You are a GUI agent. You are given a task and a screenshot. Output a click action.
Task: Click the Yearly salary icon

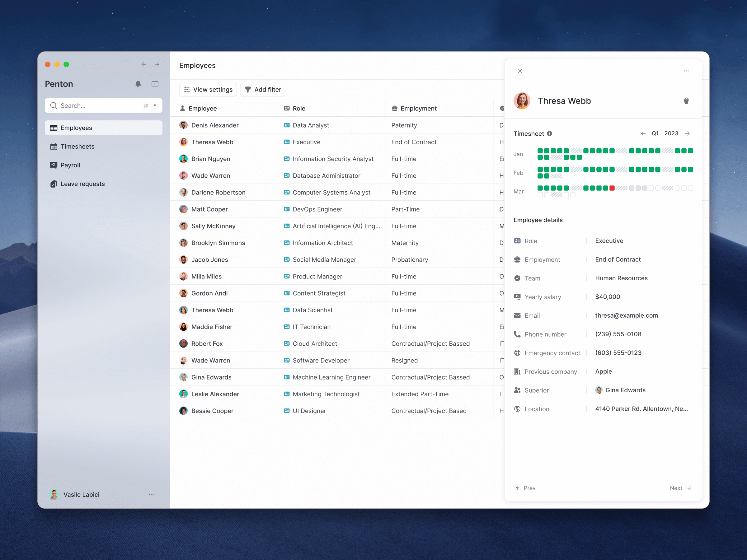tap(517, 297)
